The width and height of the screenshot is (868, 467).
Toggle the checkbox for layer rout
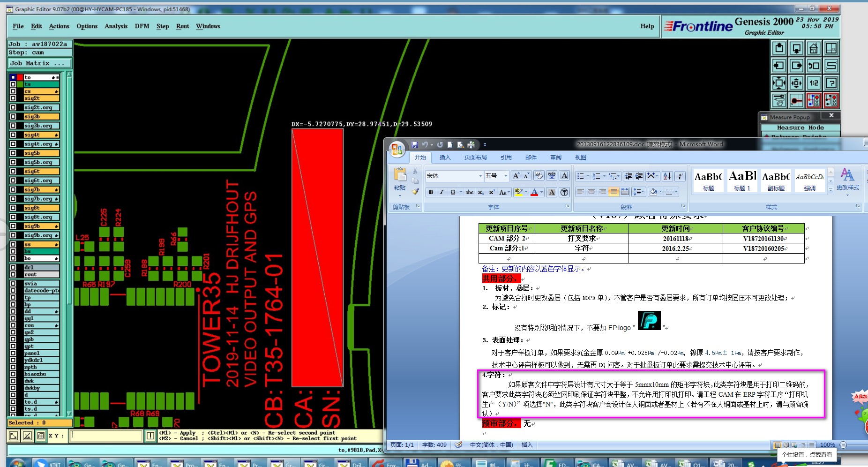(x=13, y=275)
